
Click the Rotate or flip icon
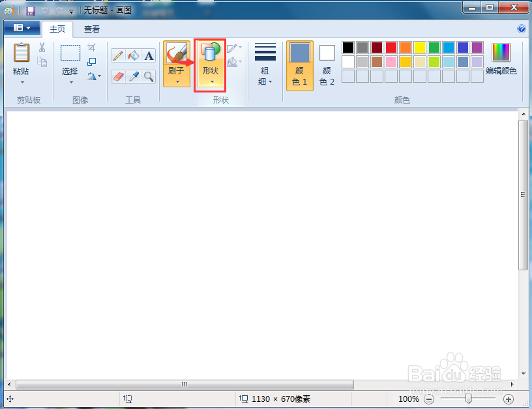[x=92, y=76]
